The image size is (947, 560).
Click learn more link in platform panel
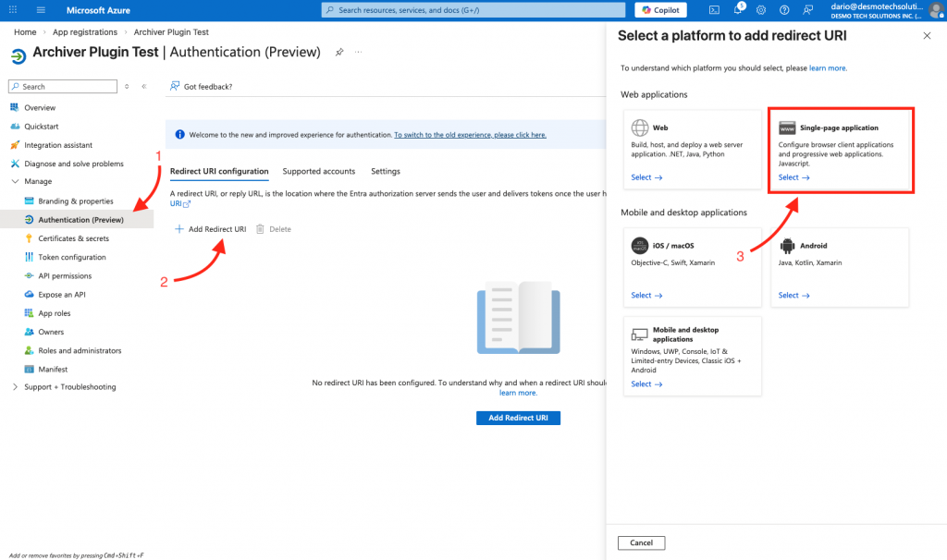pos(827,68)
